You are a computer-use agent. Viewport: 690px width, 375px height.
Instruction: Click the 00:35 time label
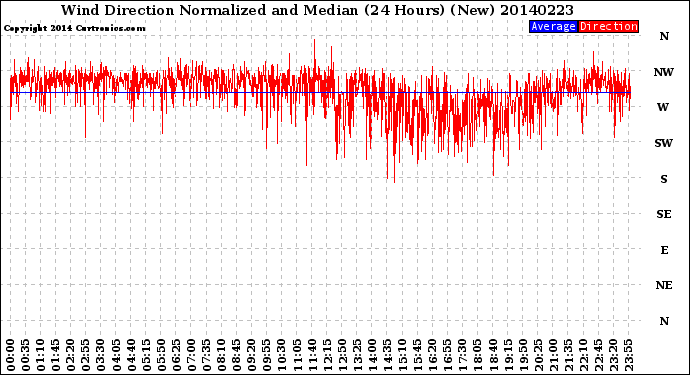click(26, 355)
